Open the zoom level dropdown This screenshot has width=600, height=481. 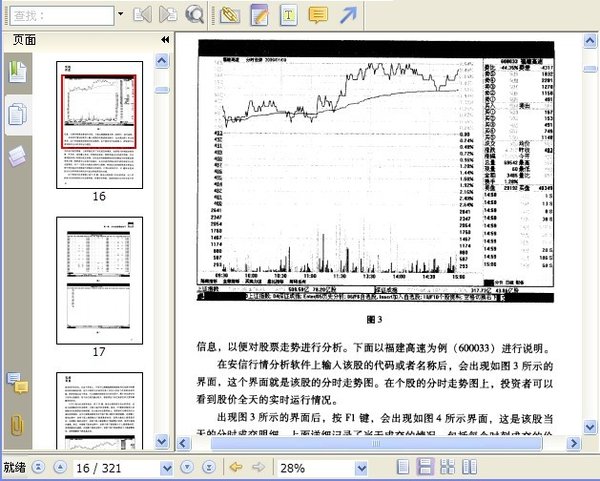coord(362,468)
